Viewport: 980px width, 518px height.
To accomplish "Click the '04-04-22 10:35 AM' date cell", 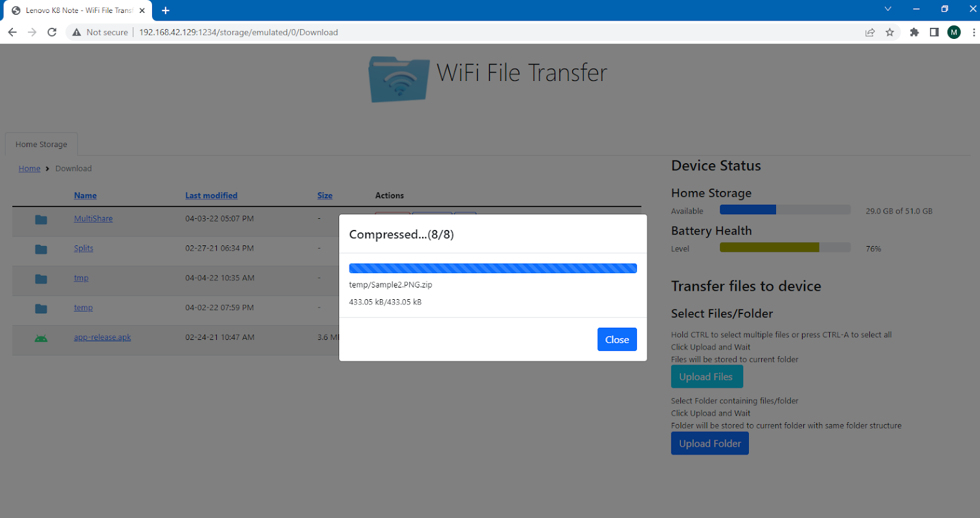I will [x=219, y=278].
